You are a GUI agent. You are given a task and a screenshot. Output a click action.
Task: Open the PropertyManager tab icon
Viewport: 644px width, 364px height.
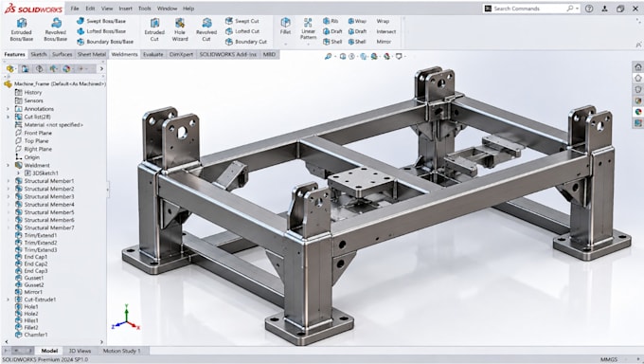pos(25,68)
